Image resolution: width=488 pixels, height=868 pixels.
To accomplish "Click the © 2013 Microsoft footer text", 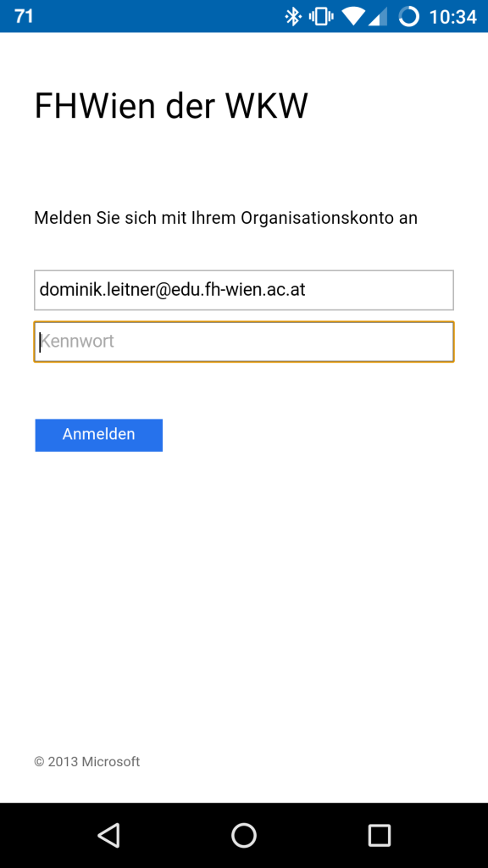I will click(86, 761).
